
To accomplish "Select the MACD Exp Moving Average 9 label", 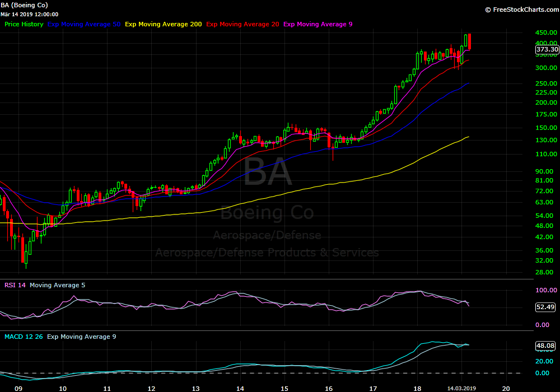I will 81,337.
